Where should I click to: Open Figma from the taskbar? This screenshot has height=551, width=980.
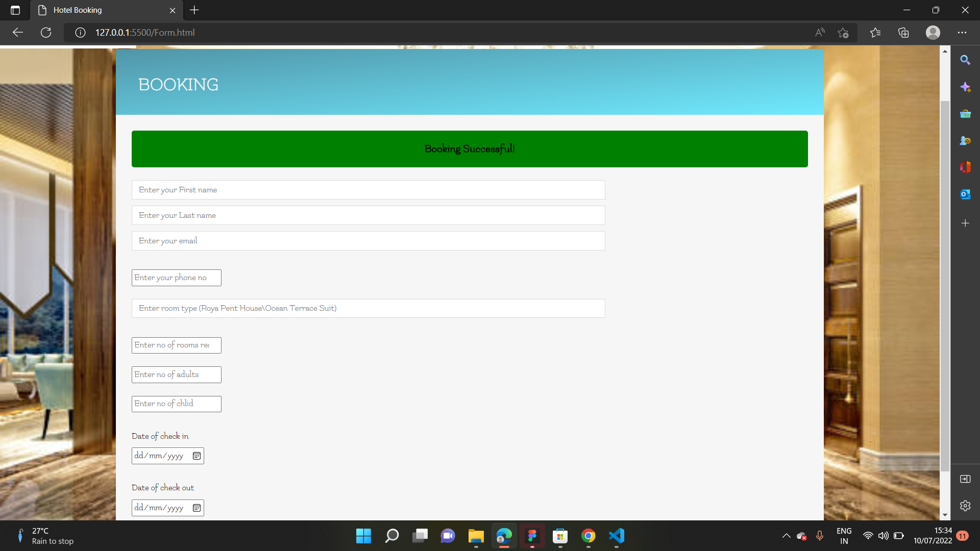(532, 536)
